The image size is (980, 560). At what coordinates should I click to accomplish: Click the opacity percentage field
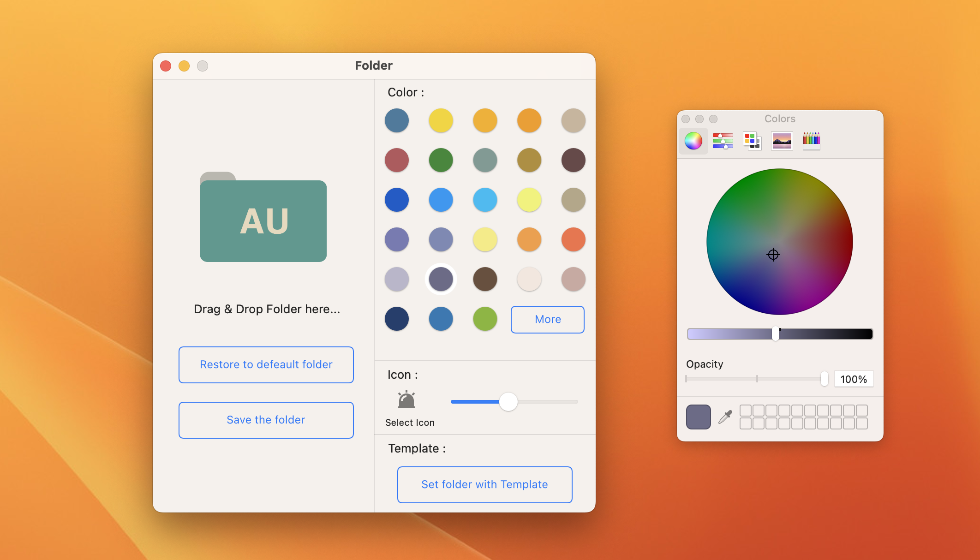click(x=853, y=379)
